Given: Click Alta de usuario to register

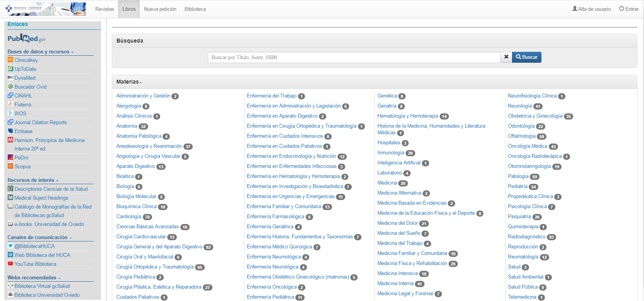Looking at the screenshot, I should pos(591,9).
